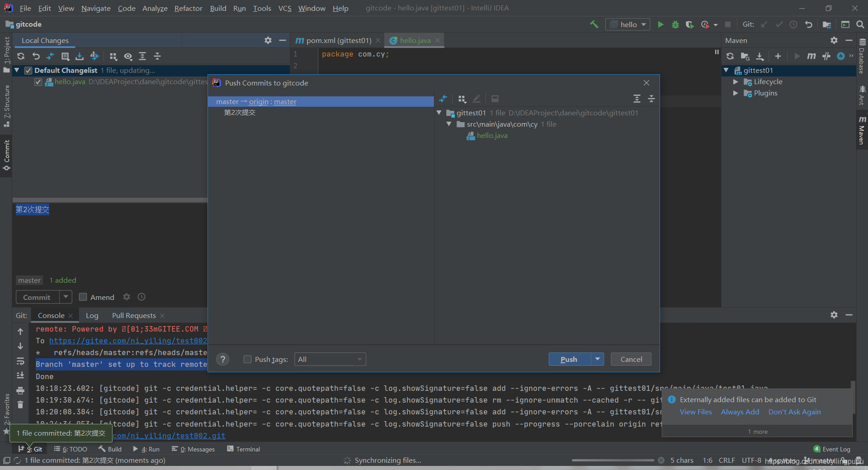The image size is (868, 470).
Task: Open Push tags All dropdown
Action: (x=330, y=359)
